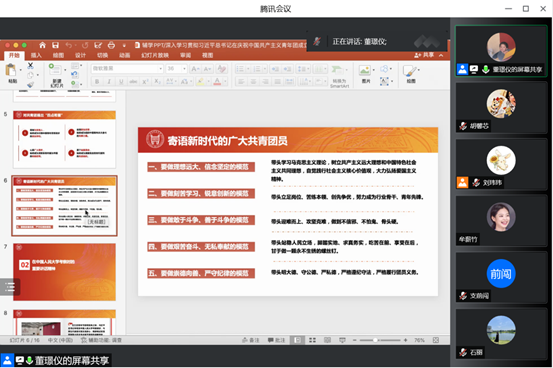This screenshot has width=553, height=368.
Task: Click the zoom slider in status bar
Action: tap(380, 340)
